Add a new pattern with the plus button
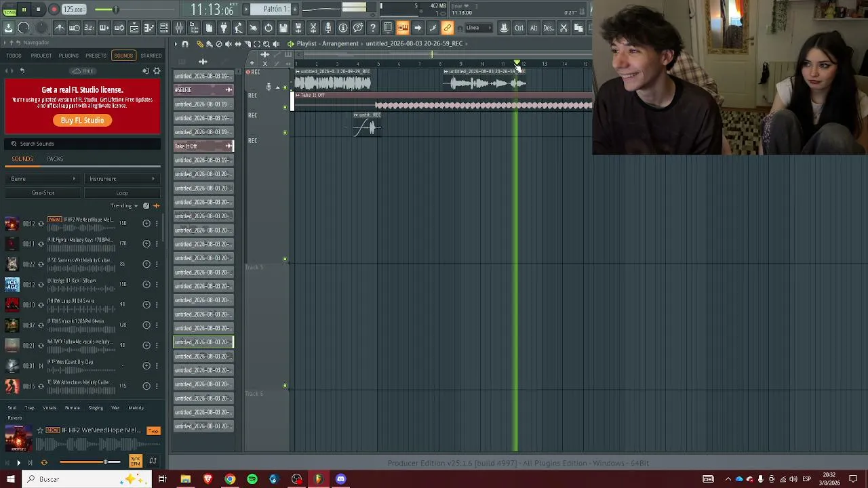This screenshot has height=488, width=868. click(294, 9)
